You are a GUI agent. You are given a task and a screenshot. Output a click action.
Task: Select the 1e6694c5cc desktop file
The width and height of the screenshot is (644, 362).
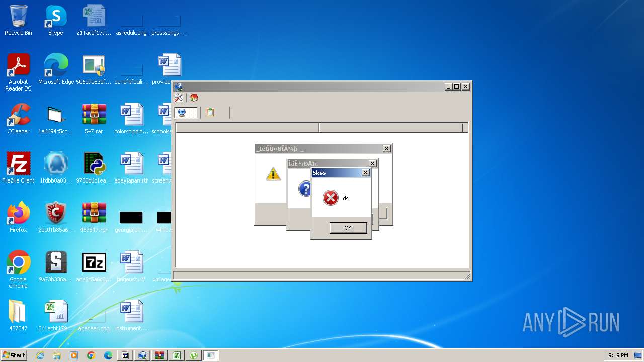pos(56,119)
